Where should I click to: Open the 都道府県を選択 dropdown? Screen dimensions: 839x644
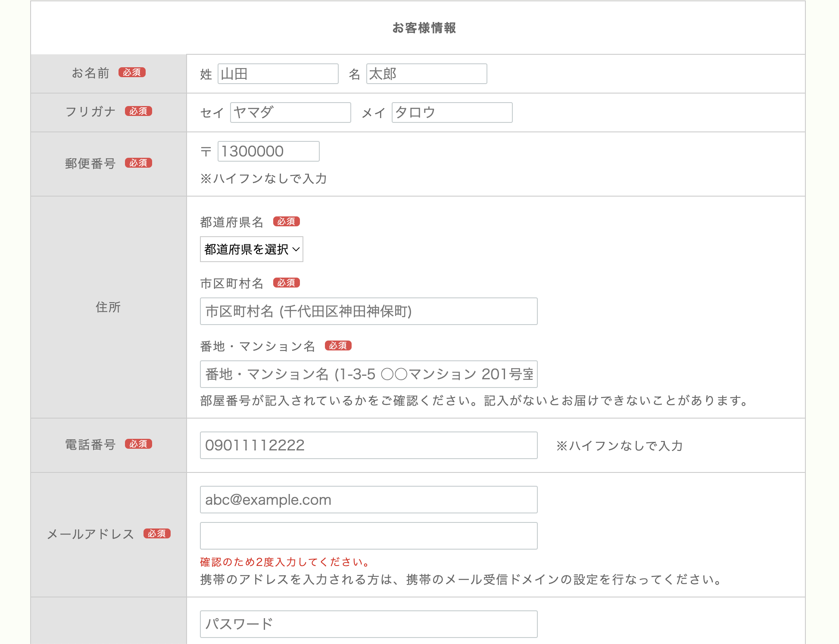click(252, 249)
